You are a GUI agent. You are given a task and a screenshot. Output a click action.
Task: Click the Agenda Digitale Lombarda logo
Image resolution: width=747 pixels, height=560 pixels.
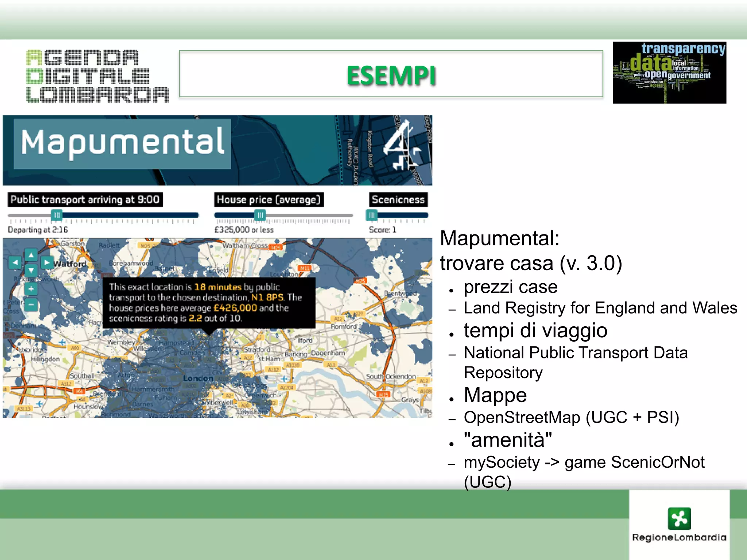point(97,76)
